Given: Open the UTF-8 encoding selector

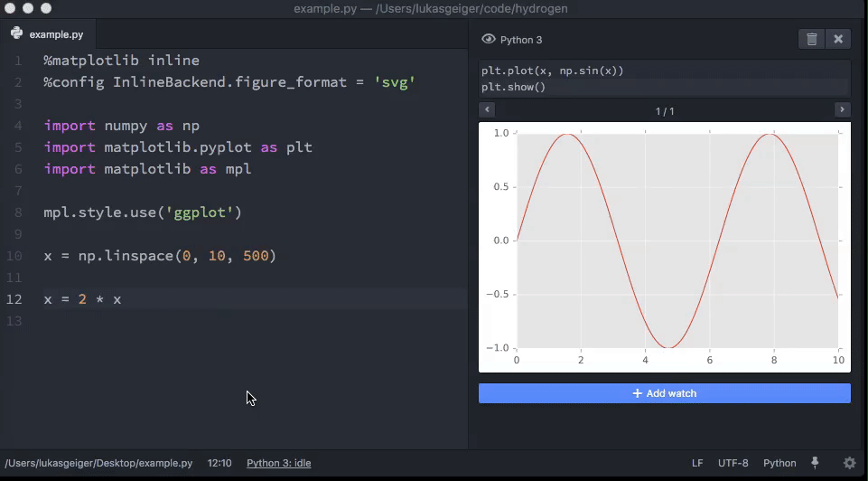Looking at the screenshot, I should (733, 463).
